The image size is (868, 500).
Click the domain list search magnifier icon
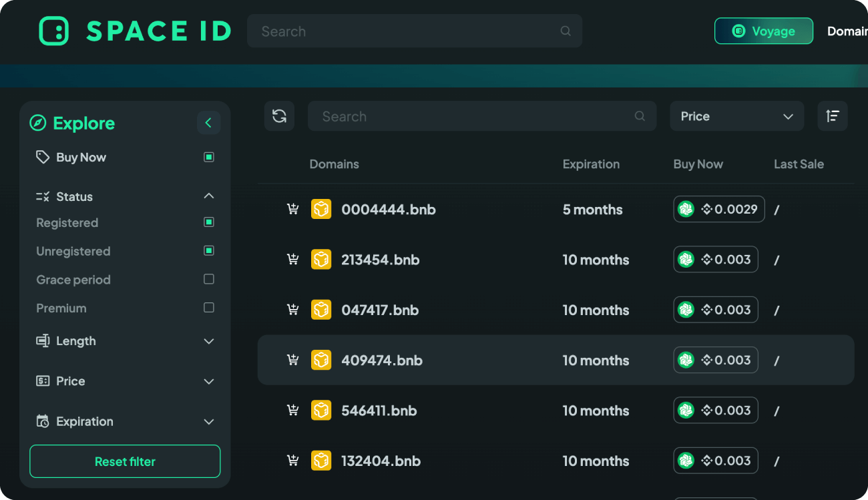pyautogui.click(x=640, y=116)
